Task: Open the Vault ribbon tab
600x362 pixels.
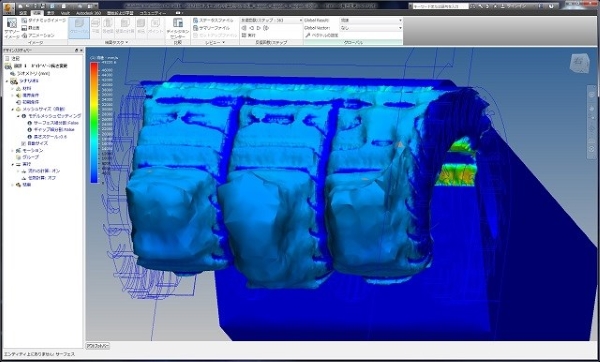Action: (x=65, y=13)
